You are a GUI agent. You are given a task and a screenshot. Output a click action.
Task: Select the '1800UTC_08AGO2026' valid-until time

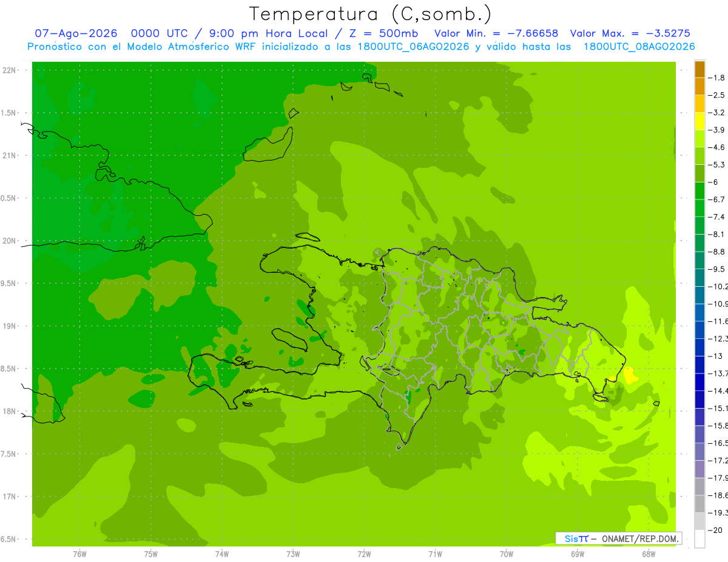click(x=639, y=47)
